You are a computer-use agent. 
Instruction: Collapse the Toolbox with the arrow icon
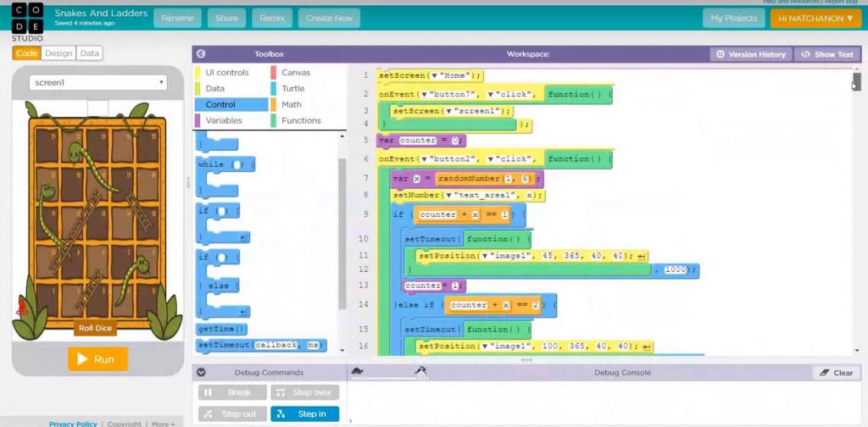pos(201,54)
